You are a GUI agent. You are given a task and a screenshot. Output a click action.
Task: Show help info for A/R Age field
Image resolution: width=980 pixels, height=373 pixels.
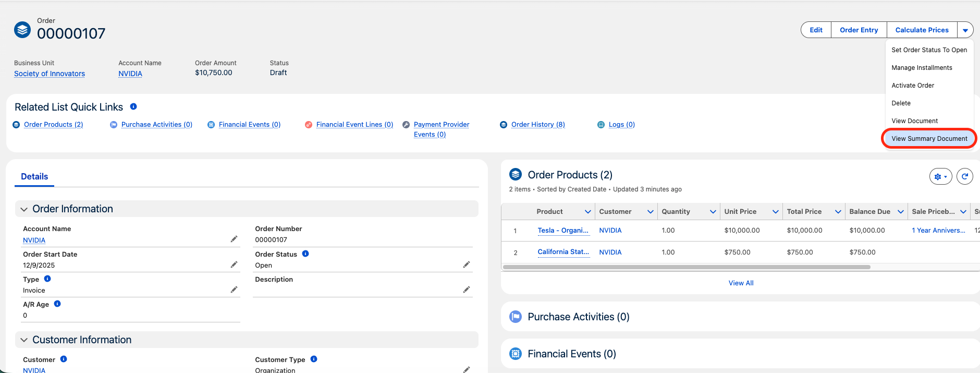[57, 304]
